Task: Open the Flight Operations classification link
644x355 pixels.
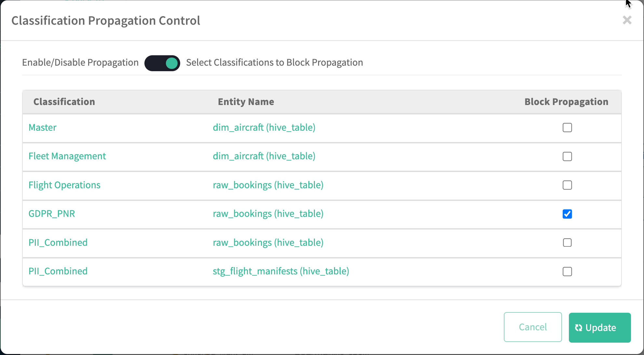Action: tap(64, 185)
